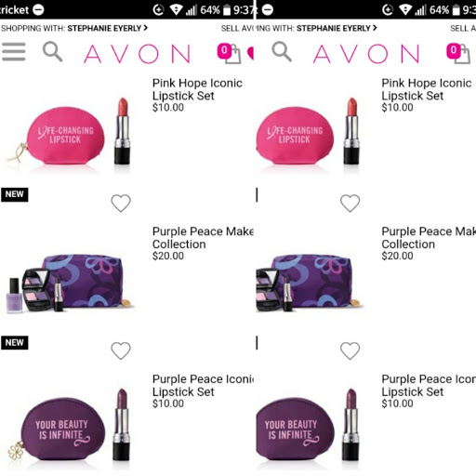Favorite Pink Hope Lipstick Set, left heart
This screenshot has height=476, width=476.
[x=121, y=204]
